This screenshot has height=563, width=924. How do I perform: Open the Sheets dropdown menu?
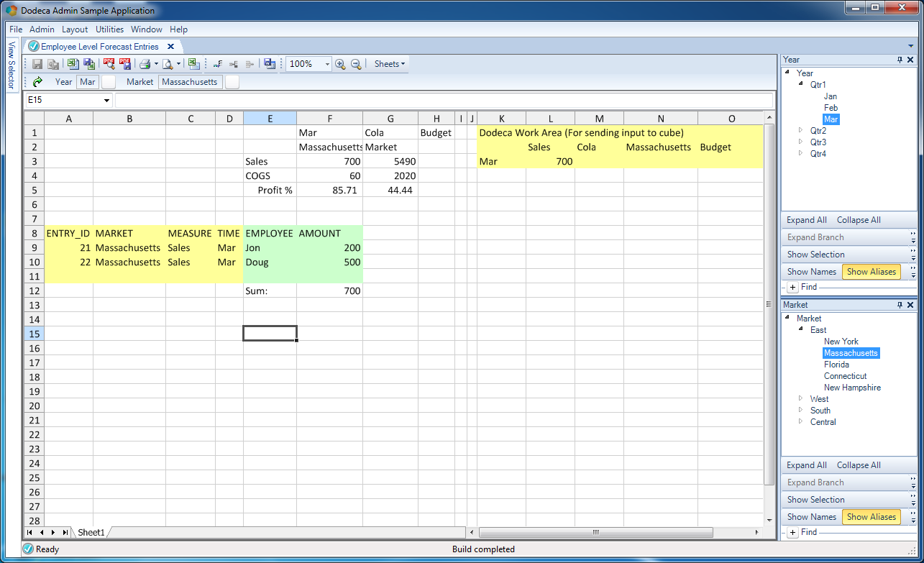click(x=390, y=64)
